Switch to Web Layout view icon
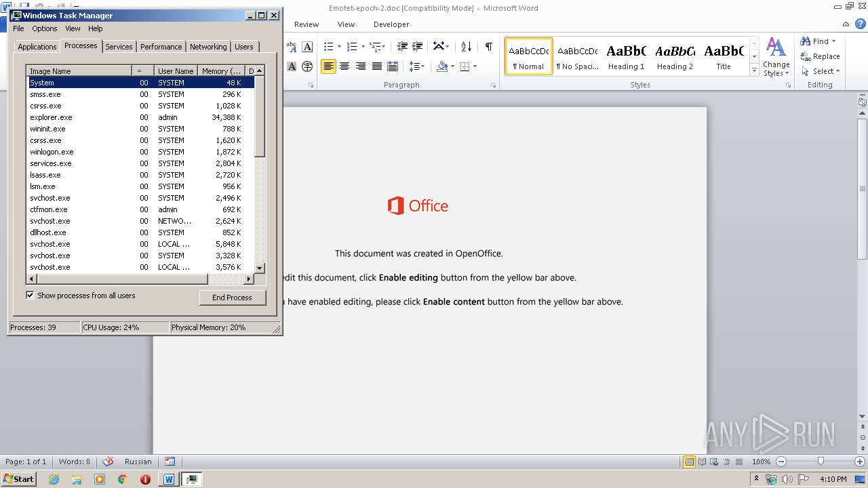 (x=713, y=462)
